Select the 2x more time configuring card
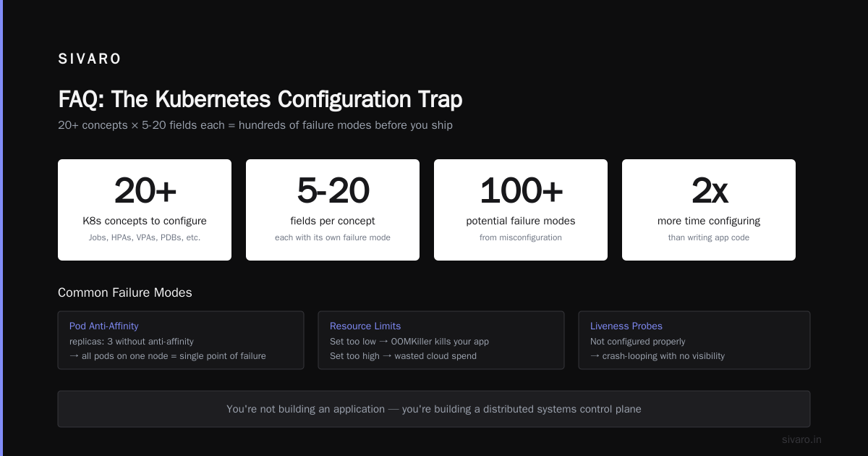The width and height of the screenshot is (868, 456). coord(709,210)
